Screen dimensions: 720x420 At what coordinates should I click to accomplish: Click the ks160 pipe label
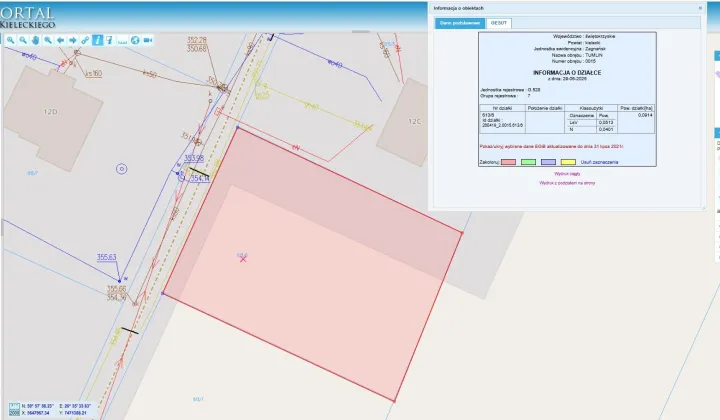[94, 73]
